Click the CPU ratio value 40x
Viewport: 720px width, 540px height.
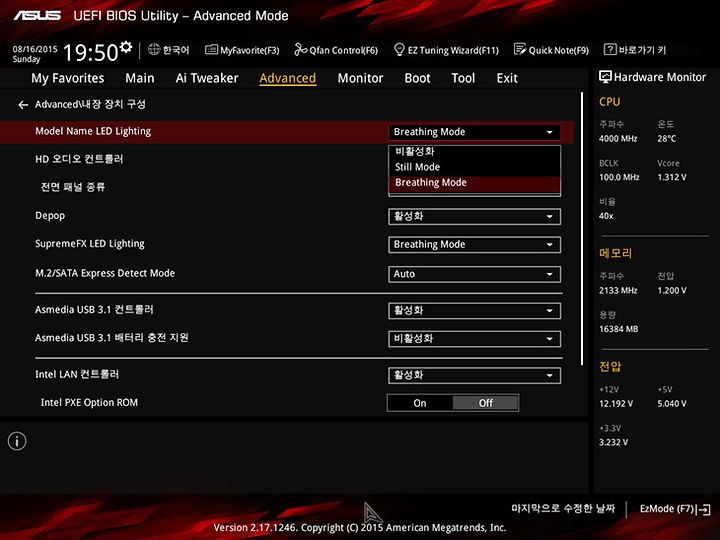[606, 216]
